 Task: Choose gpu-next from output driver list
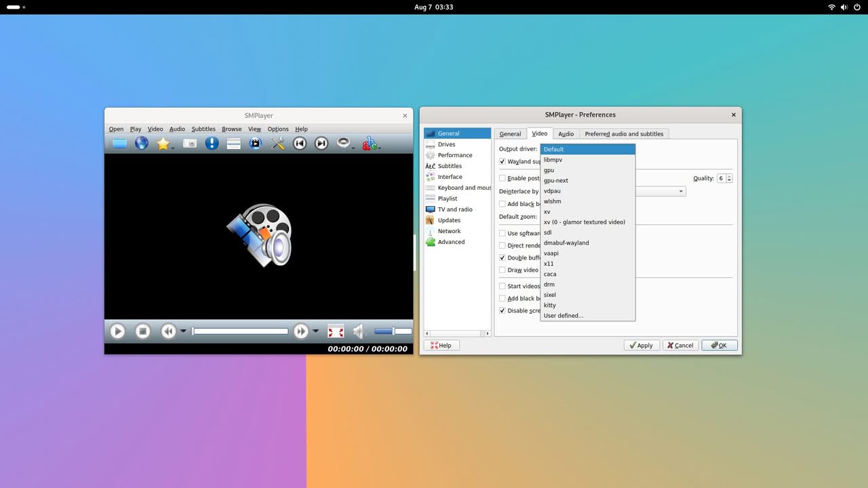click(x=587, y=180)
